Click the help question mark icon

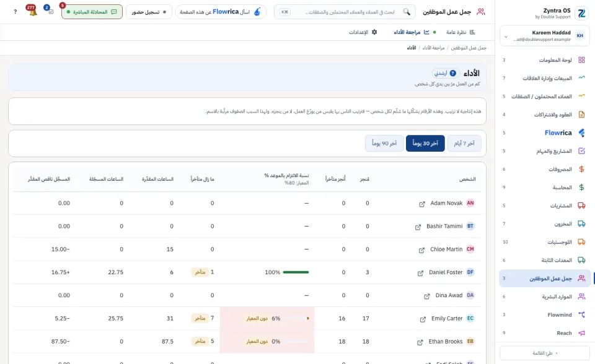click(x=15, y=12)
